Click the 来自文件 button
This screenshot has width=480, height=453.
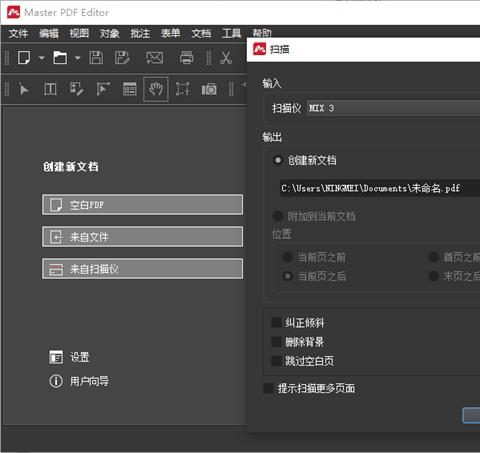[x=143, y=237]
